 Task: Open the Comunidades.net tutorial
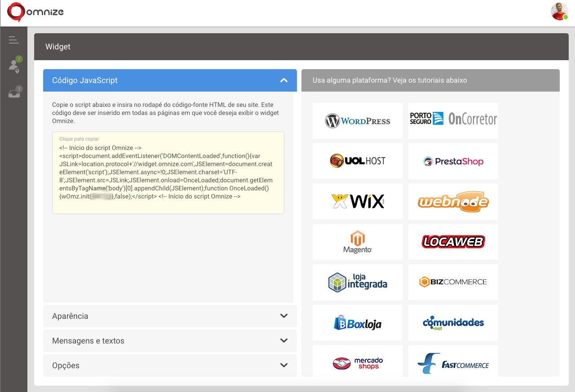tap(453, 322)
